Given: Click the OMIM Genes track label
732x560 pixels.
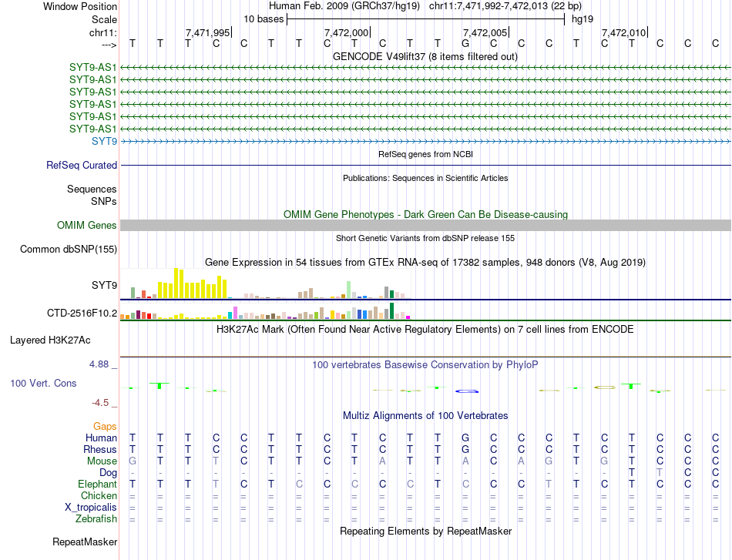Looking at the screenshot, I should (87, 226).
